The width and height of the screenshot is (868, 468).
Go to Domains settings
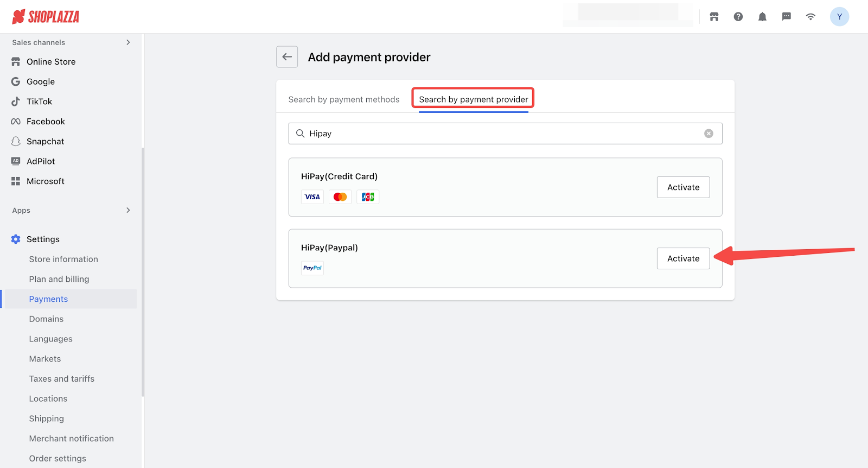pyautogui.click(x=46, y=319)
